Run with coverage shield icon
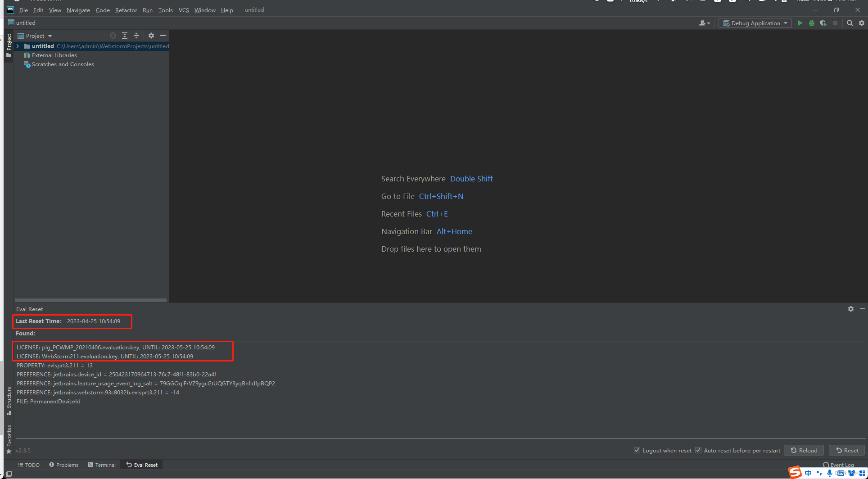This screenshot has height=479, width=868. (823, 23)
